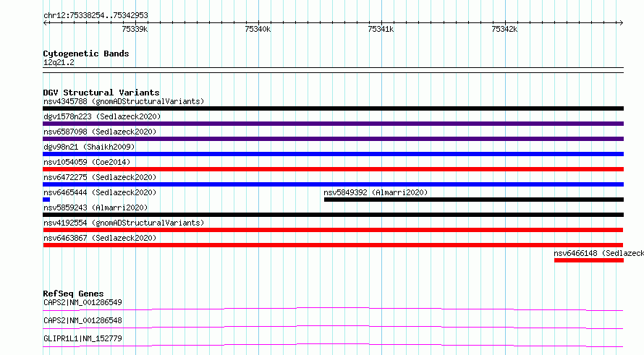Click the black bar under nsv5859243
Image resolution: width=644 pixels, height=355 pixels.
[x=333, y=215]
